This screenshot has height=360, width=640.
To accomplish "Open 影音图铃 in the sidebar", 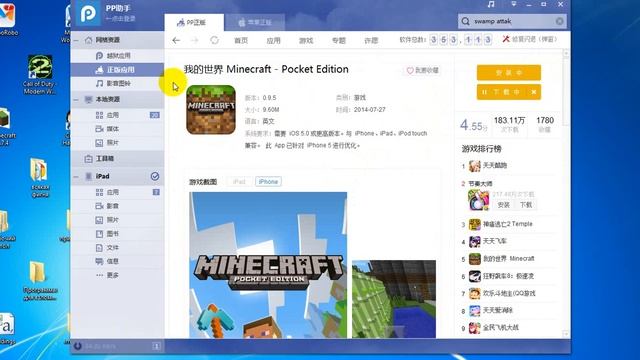I will pyautogui.click(x=117, y=83).
